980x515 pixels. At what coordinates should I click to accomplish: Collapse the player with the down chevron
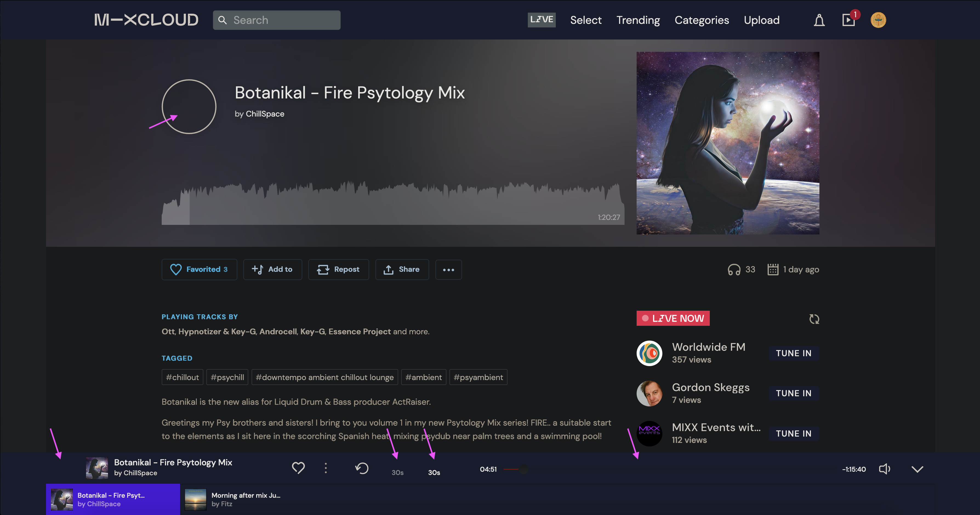[x=917, y=469]
